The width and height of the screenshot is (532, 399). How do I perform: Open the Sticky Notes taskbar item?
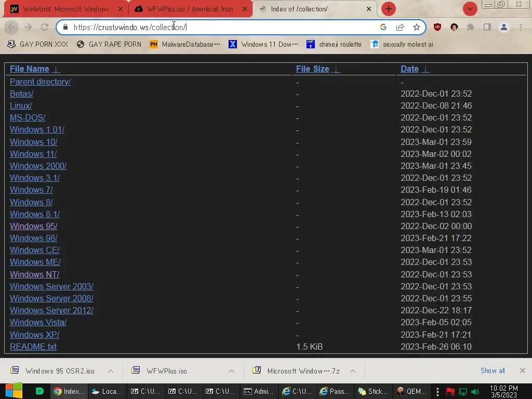(373, 392)
